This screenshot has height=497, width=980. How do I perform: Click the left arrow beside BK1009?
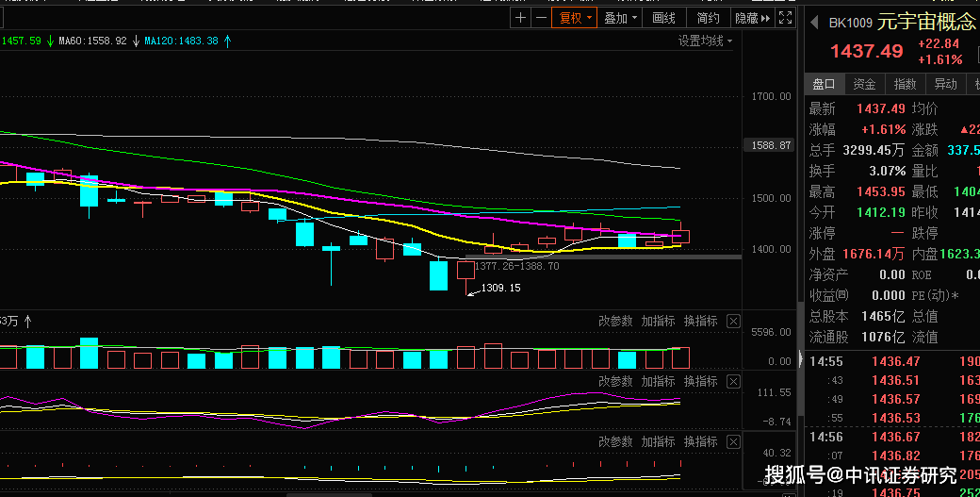click(x=813, y=23)
